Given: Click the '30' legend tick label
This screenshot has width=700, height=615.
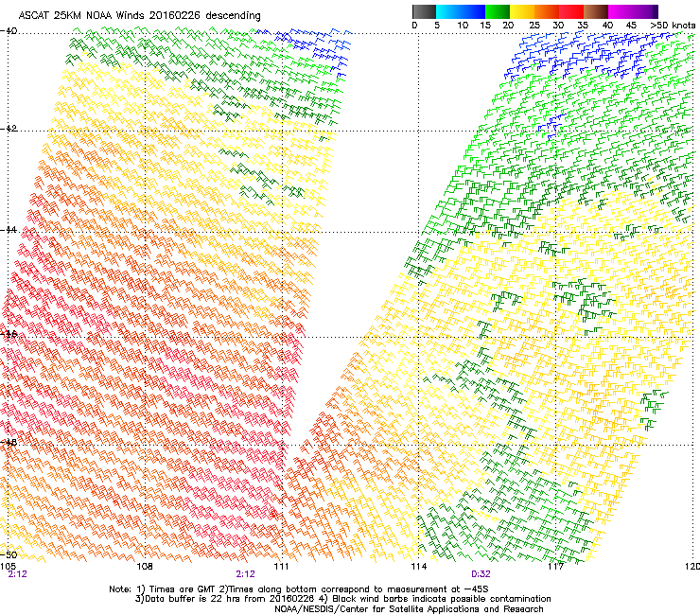Looking at the screenshot, I should coord(558,26).
